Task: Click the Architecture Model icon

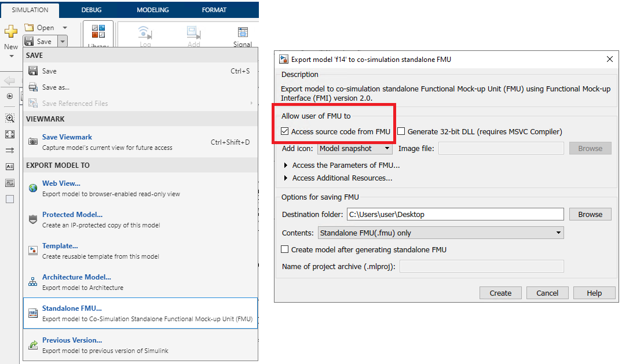Action: click(x=33, y=282)
